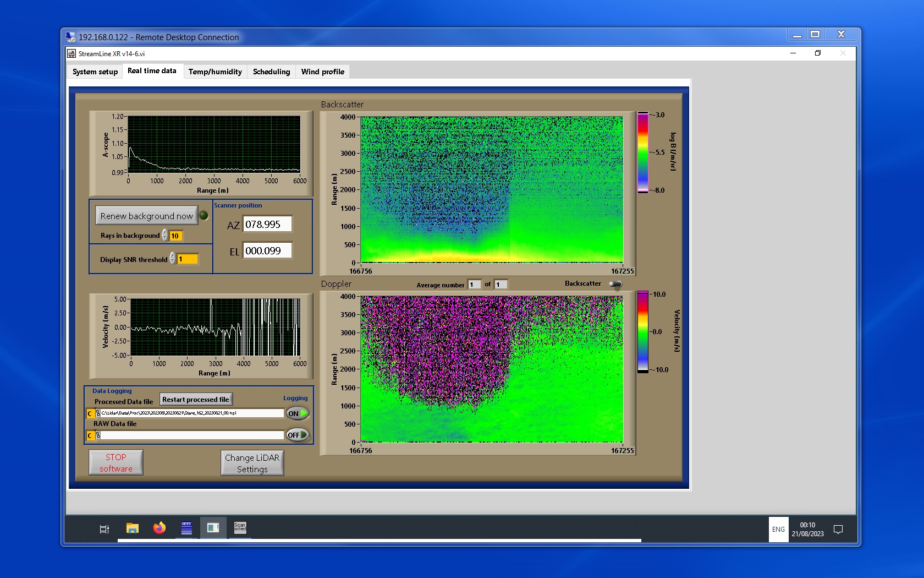924x578 pixels.
Task: Switch to the Wind profile tab
Action: (x=322, y=72)
